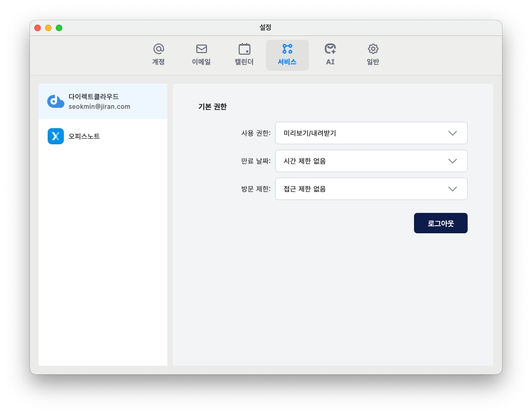Click the envelope icon above 이메일
Screen dimensions: 532x414
coord(202,49)
